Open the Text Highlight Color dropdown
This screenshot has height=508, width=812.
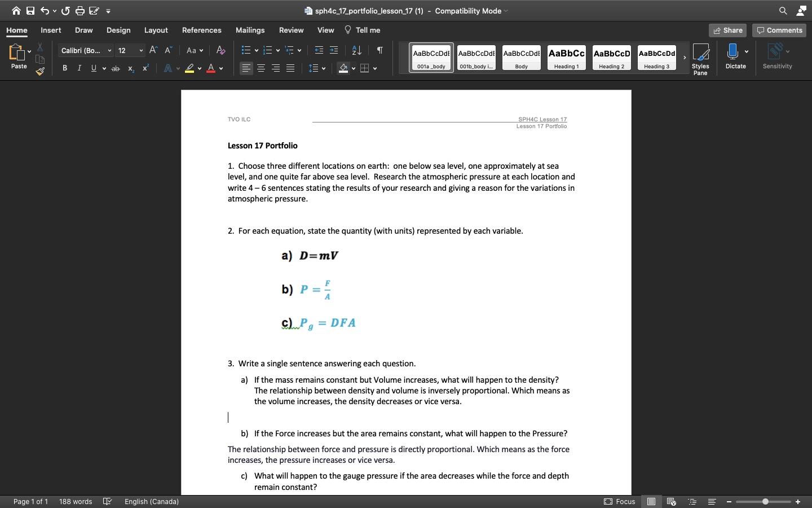point(199,68)
